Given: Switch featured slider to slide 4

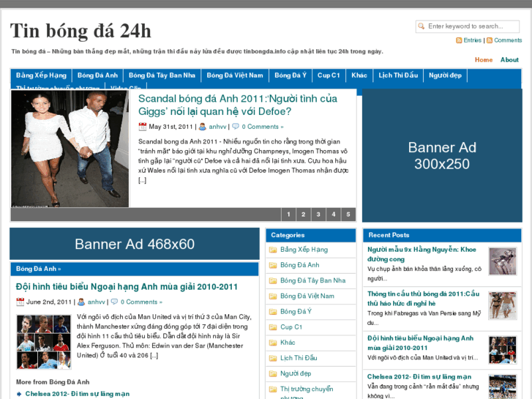Looking at the screenshot, I should click(334, 215).
